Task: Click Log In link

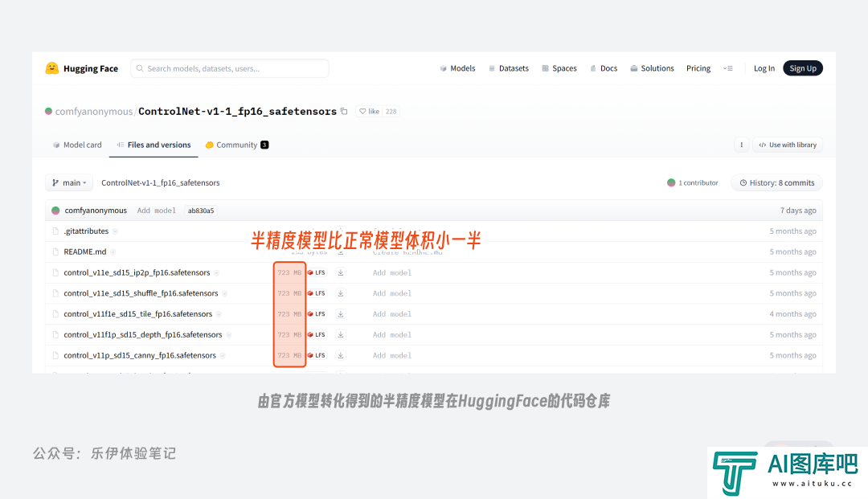Action: (x=764, y=68)
